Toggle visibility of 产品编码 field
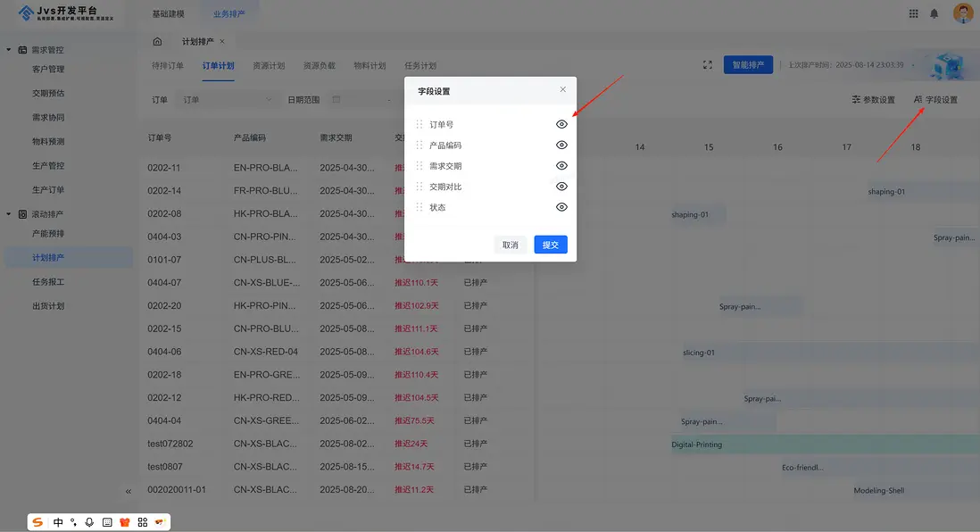 pyautogui.click(x=562, y=145)
